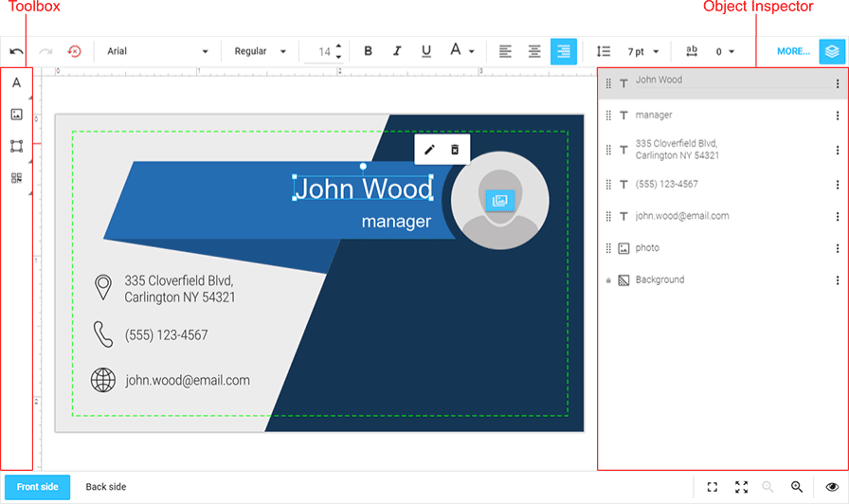This screenshot has height=504, width=849.
Task: Toggle Italic formatting
Action: coord(397,51)
